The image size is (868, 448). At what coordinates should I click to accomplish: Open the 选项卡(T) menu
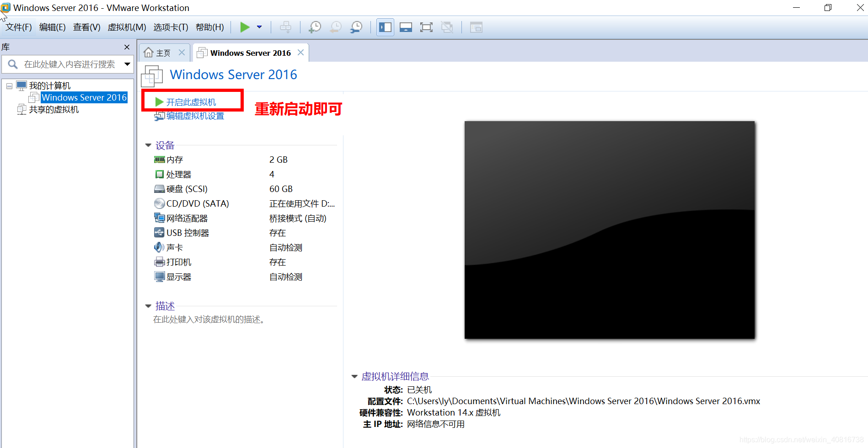point(171,27)
